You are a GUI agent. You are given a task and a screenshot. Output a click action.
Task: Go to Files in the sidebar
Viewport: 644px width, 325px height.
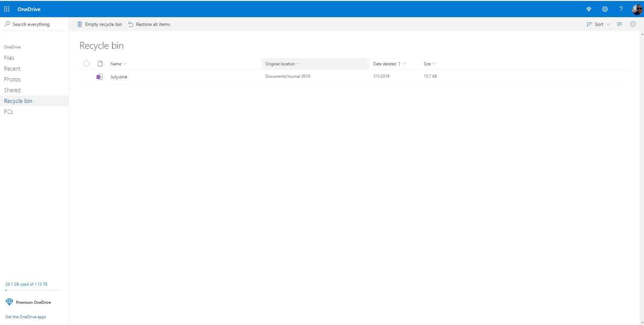click(x=9, y=58)
